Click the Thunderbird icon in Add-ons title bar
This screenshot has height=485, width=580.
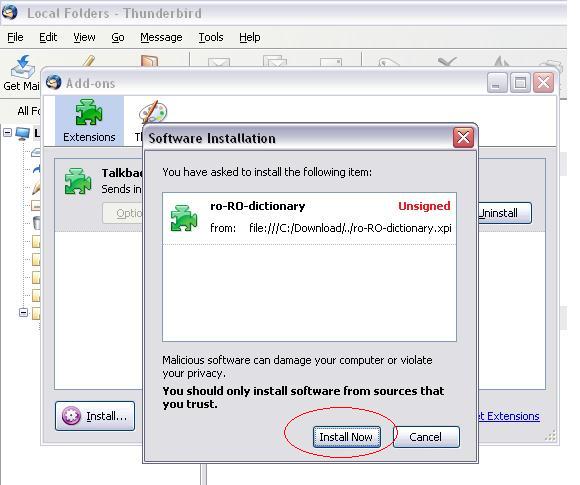point(54,82)
